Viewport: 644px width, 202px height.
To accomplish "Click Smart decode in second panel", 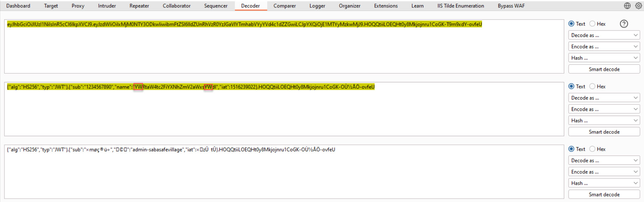I will pyautogui.click(x=604, y=132).
